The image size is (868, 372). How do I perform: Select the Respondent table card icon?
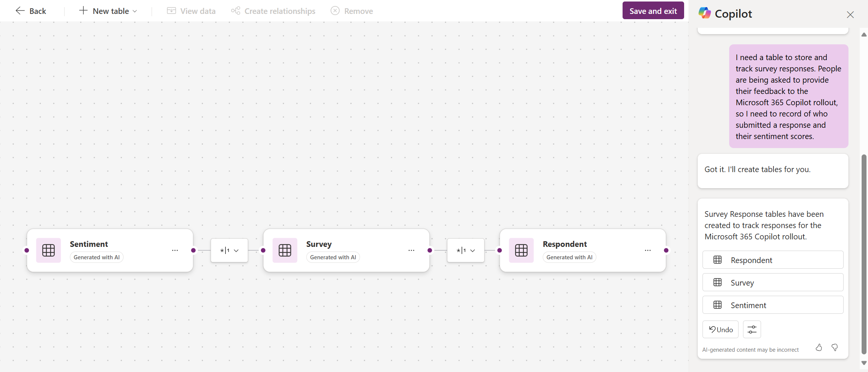pyautogui.click(x=521, y=250)
